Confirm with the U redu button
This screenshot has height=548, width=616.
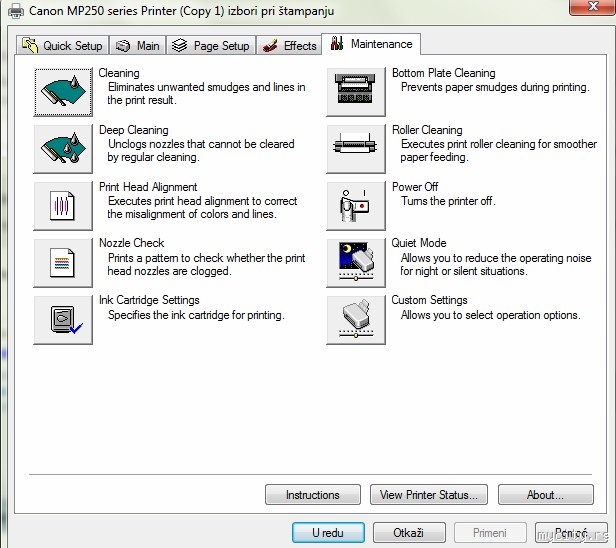pyautogui.click(x=328, y=533)
